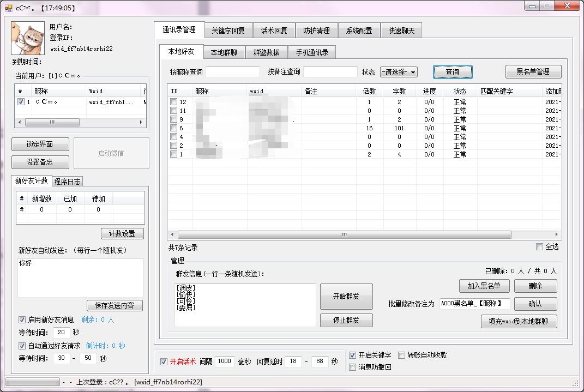The width and height of the screenshot is (584, 392).
Task: Click right arrow of friends table scrollbar
Action: 556,234
